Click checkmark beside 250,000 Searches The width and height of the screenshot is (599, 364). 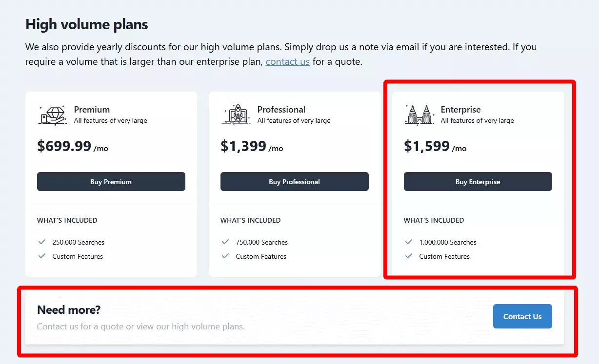[42, 242]
